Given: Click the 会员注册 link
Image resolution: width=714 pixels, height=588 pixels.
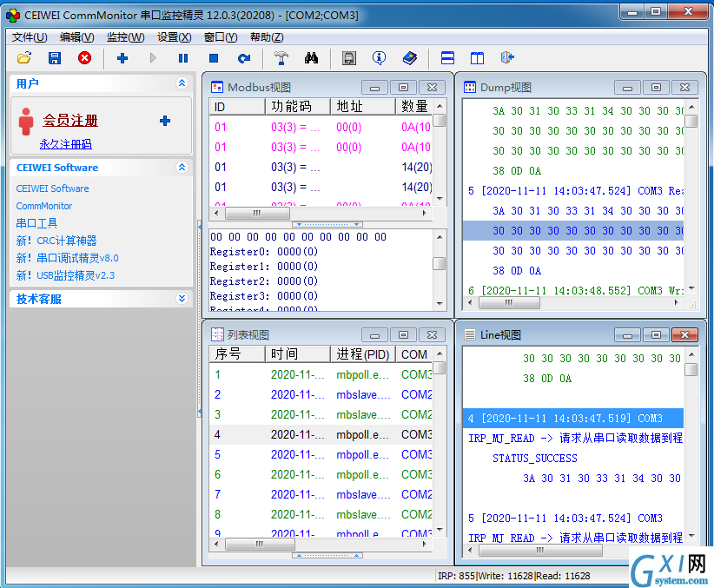Looking at the screenshot, I should tap(70, 120).
